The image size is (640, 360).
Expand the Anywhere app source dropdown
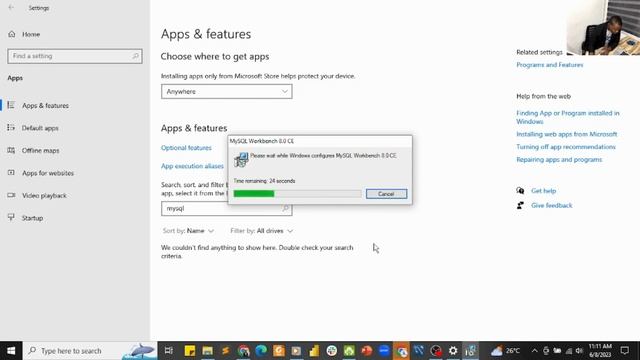[x=227, y=91]
